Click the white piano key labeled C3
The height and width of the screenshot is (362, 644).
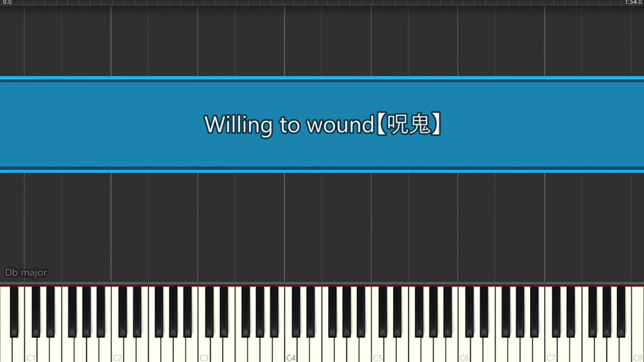click(204, 349)
